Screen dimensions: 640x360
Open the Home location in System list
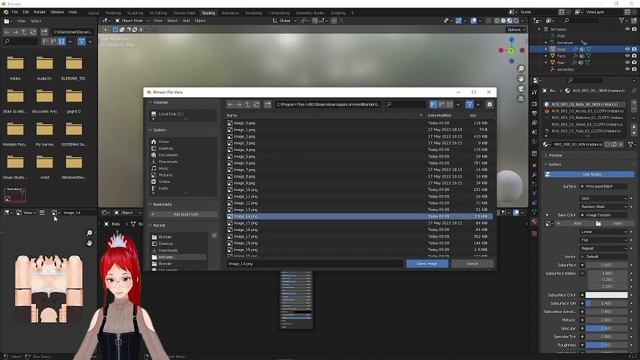coord(163,142)
